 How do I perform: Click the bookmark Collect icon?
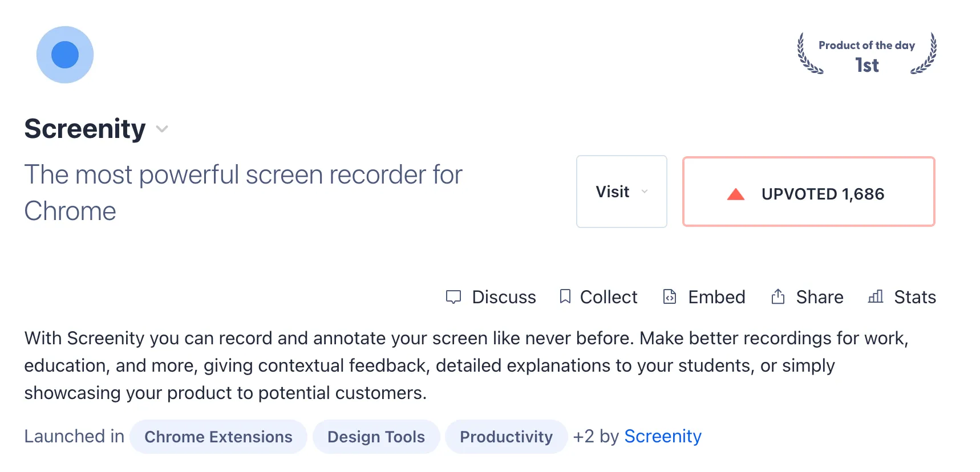(565, 296)
